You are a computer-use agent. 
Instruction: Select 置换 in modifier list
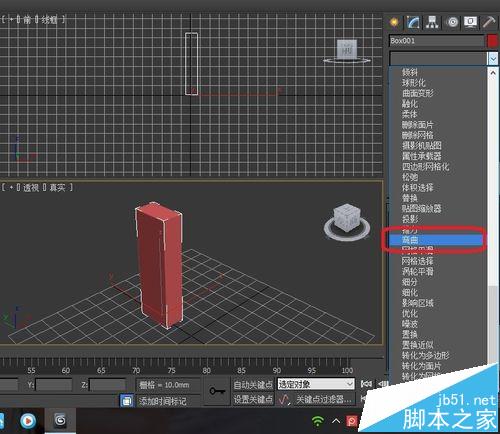tap(410, 334)
